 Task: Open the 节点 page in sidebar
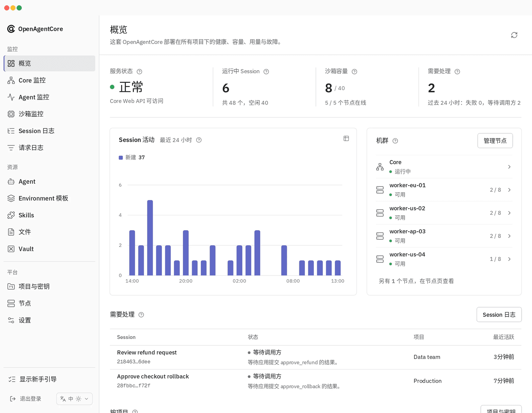(49, 304)
